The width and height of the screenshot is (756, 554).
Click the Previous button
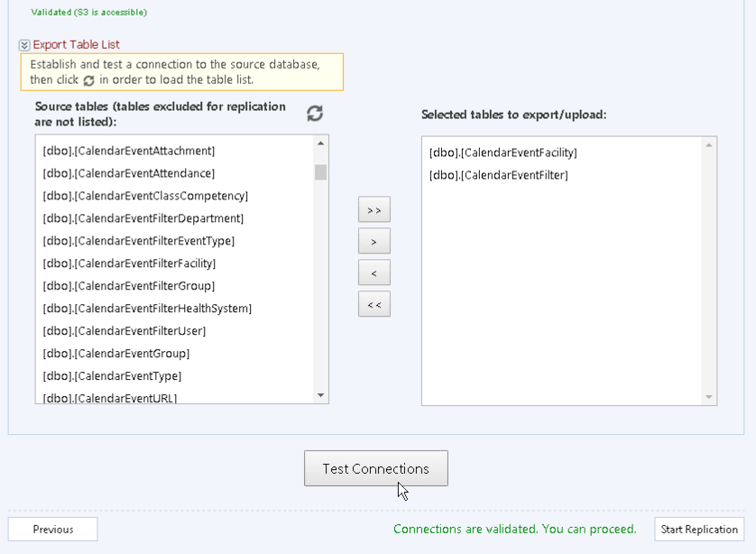pos(52,530)
